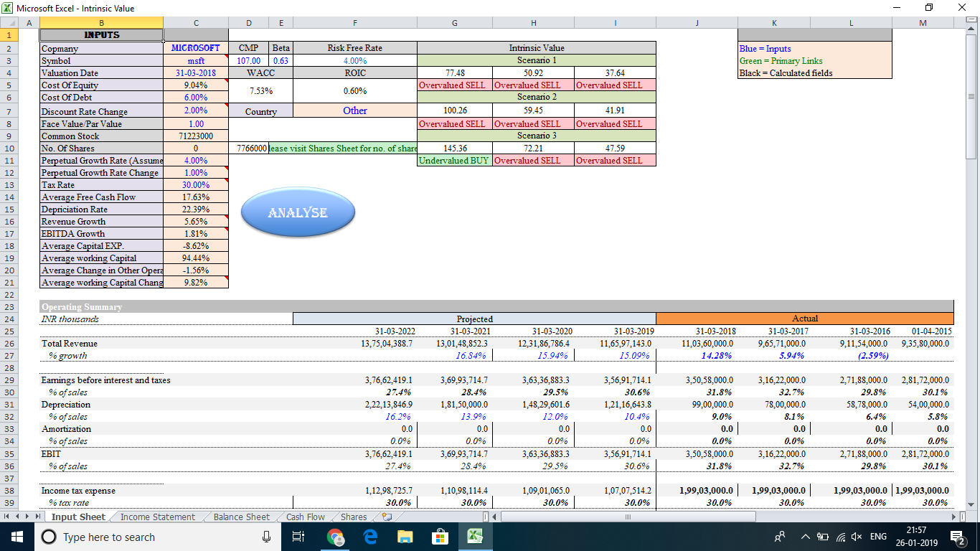Click the Blue = Inputs legend cell

(x=815, y=48)
